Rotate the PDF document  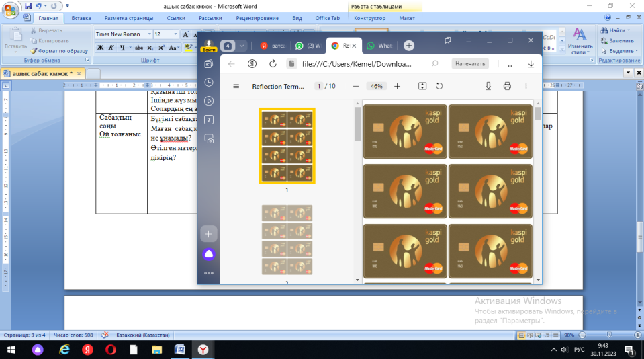point(439,86)
